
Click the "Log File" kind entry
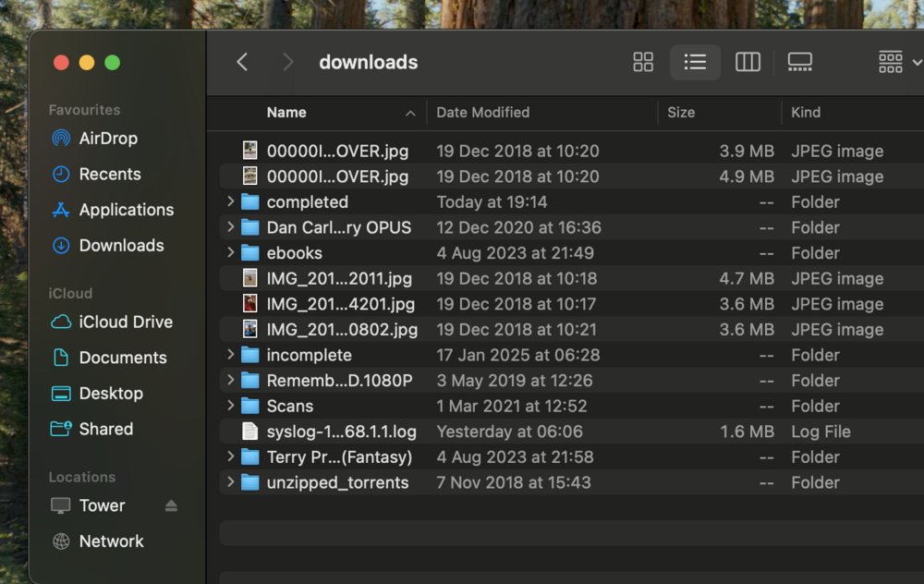(x=821, y=432)
